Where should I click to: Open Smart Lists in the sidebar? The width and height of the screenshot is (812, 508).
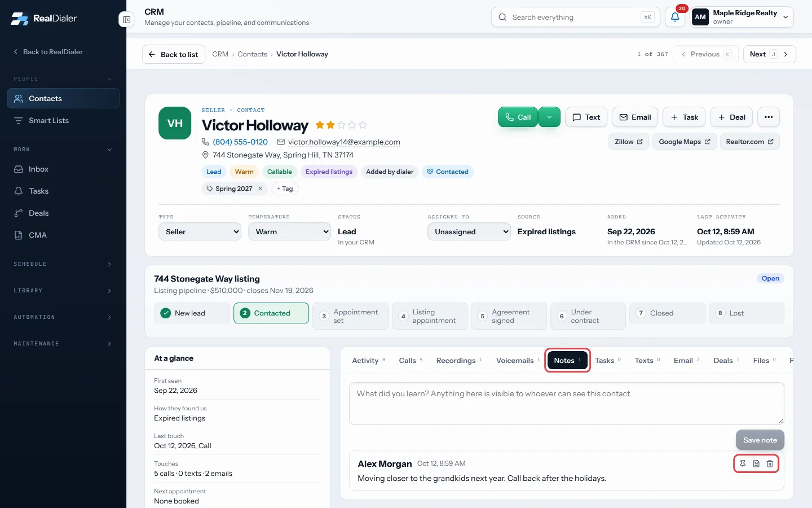point(63,120)
